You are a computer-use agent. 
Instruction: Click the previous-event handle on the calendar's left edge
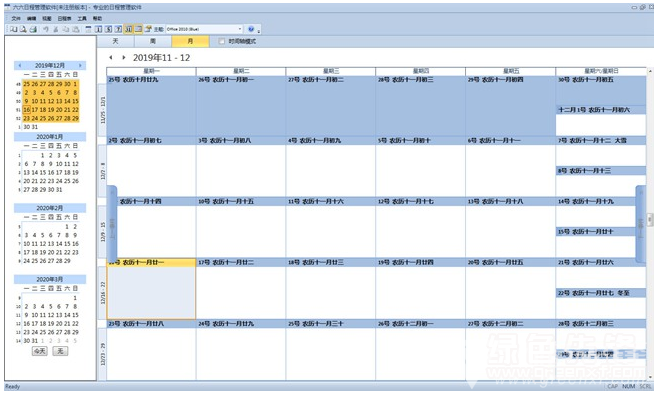(x=112, y=223)
